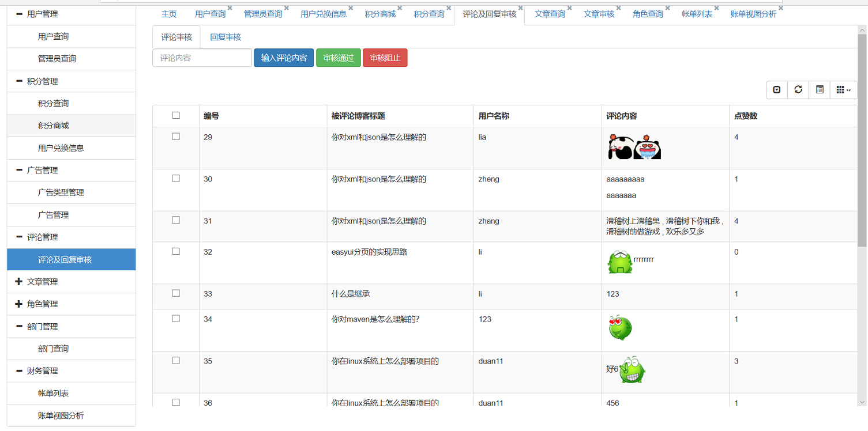Check the select-all checkbox in table header
Screen dimensions: 868x431
coord(176,115)
